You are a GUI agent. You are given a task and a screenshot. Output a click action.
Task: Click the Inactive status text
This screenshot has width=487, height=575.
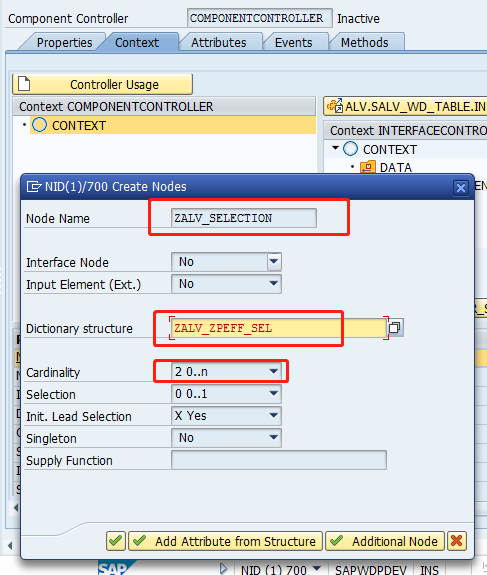(x=358, y=18)
